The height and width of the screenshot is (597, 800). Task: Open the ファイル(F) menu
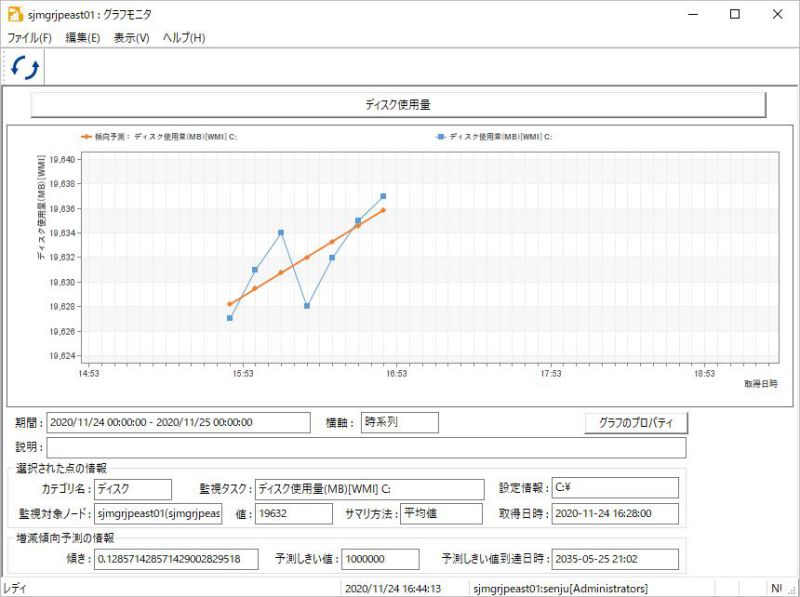point(30,38)
